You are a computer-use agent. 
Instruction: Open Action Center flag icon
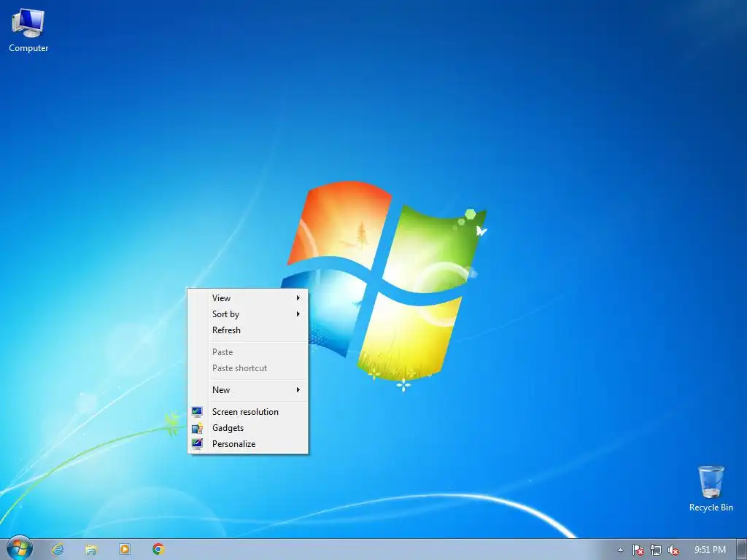(x=638, y=550)
